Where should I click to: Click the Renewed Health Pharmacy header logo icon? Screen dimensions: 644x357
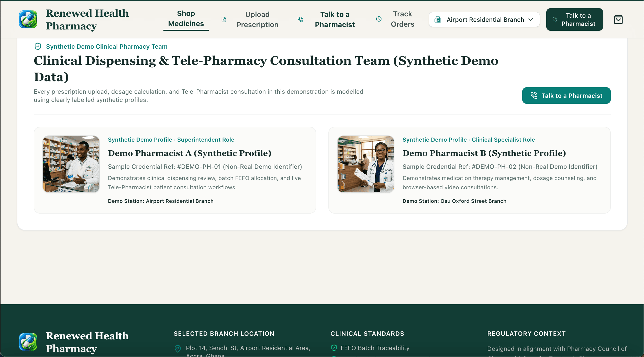[28, 19]
